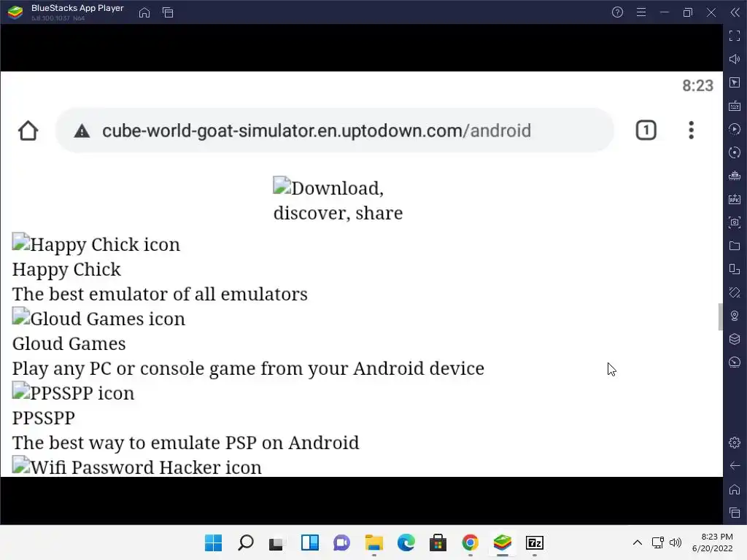Image resolution: width=747 pixels, height=560 pixels.
Task: Open Microsoft Store from taskbar
Action: pyautogui.click(x=438, y=542)
